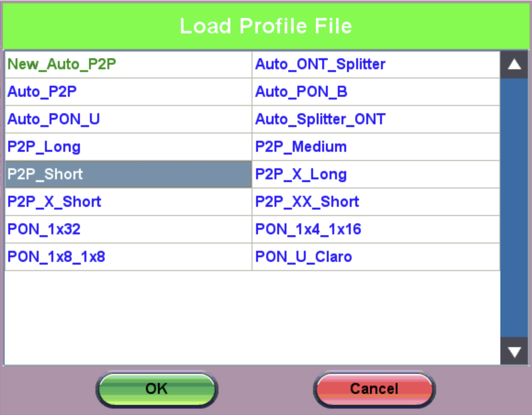Choose the P2P_X_Short profile
The width and height of the screenshot is (532, 415).
(x=54, y=202)
